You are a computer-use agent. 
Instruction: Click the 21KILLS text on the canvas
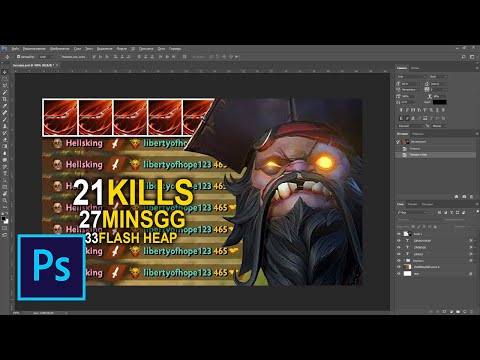point(133,193)
